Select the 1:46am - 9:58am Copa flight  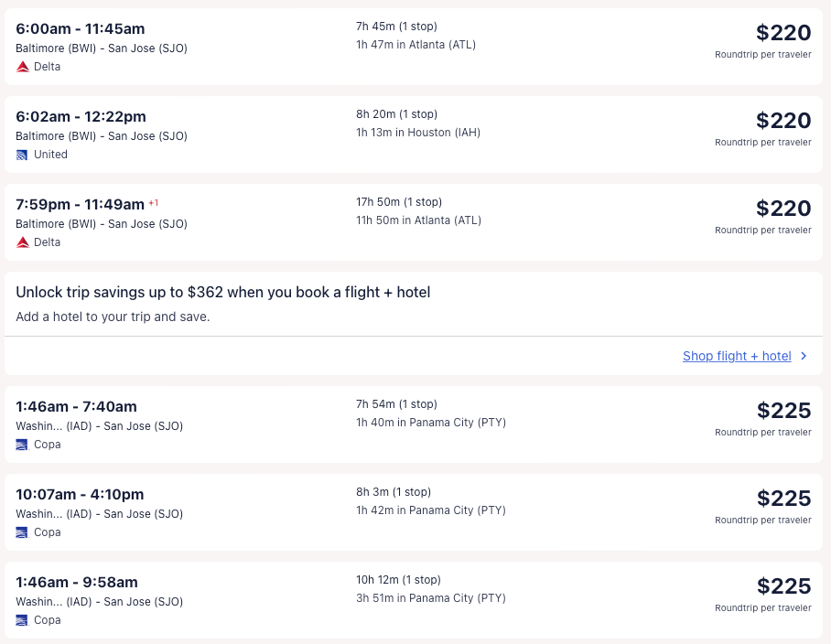tap(77, 583)
